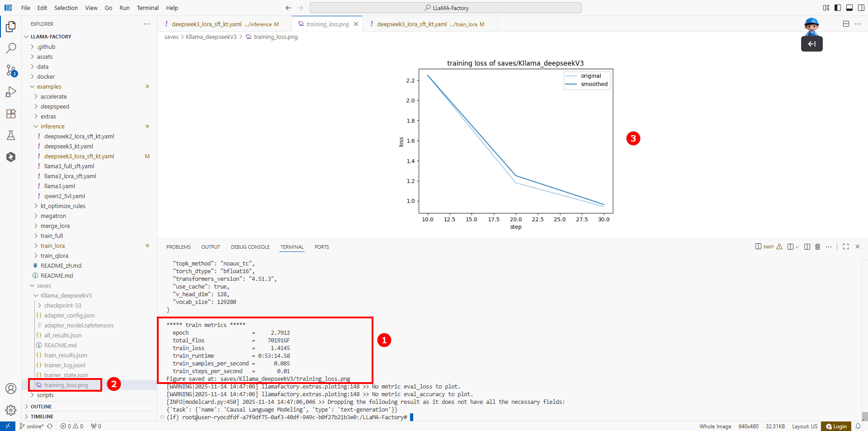Switch to the DEBUG CONSOLE tab

[250, 247]
